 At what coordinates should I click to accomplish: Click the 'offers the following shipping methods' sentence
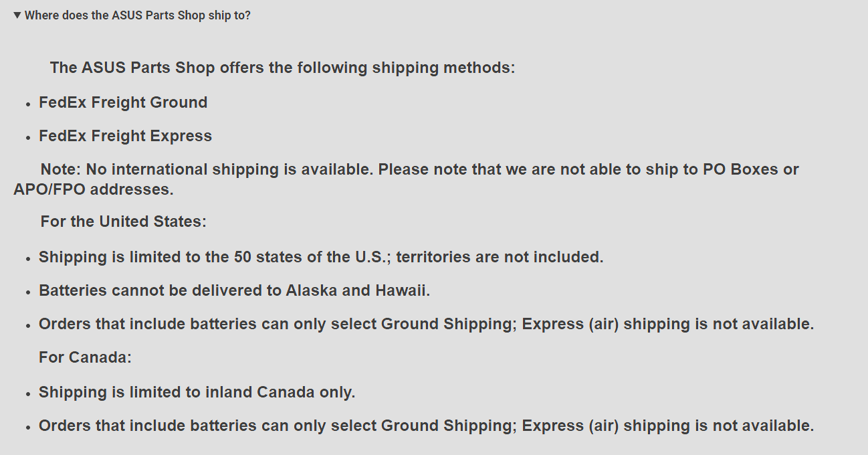(x=282, y=68)
